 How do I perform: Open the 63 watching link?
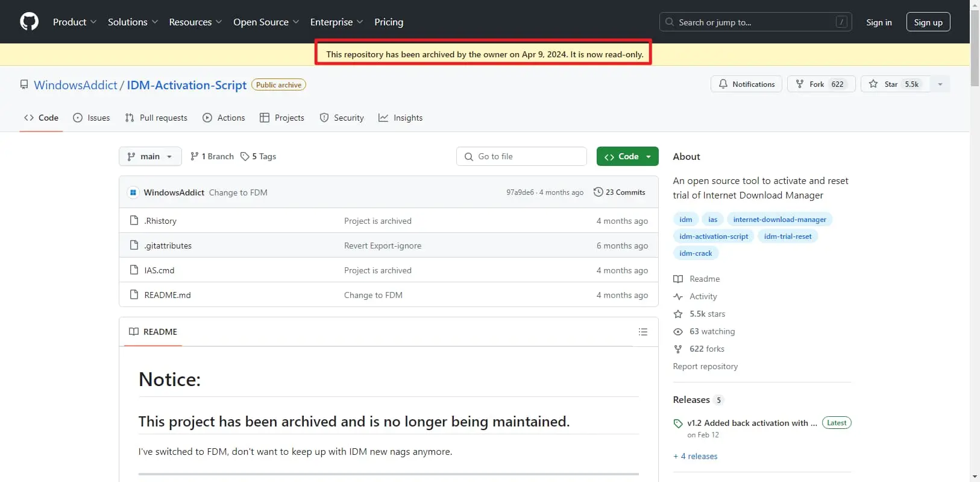click(704, 331)
